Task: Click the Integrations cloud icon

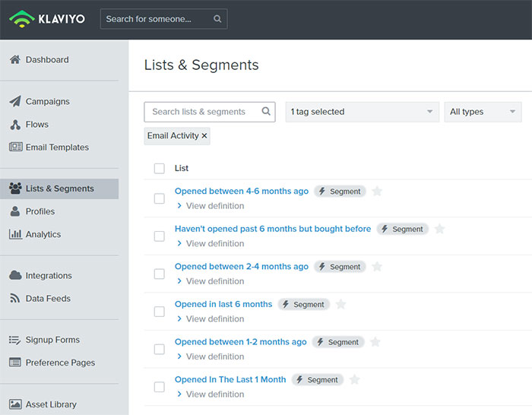Action: pos(15,275)
